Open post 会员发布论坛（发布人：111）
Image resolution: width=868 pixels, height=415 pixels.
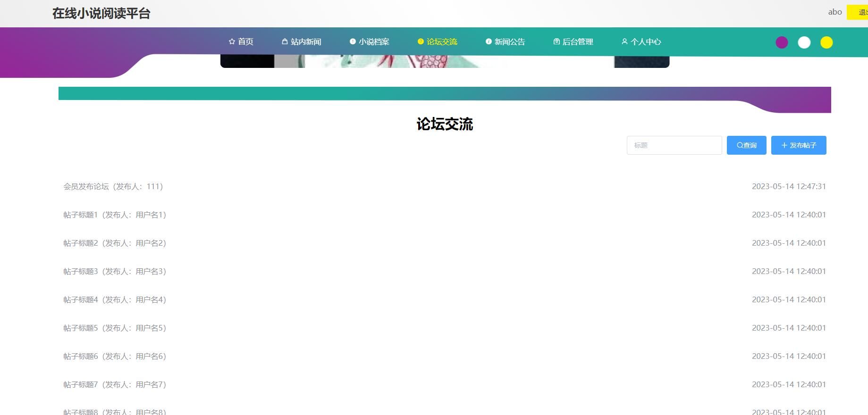(113, 186)
